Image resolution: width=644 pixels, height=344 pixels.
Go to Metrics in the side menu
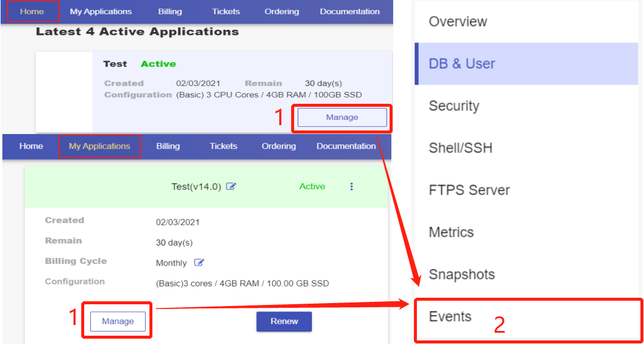point(451,232)
